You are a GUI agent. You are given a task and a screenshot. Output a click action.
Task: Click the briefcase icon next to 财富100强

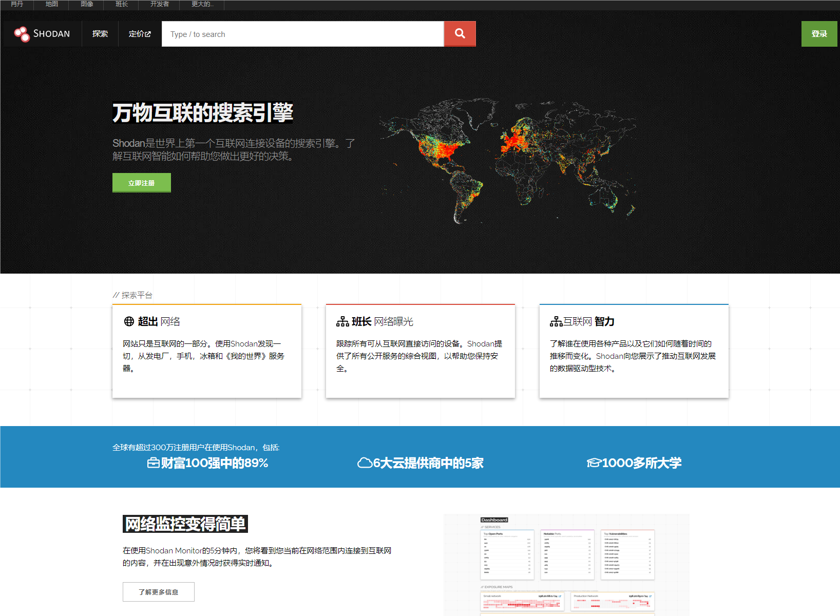(x=153, y=463)
